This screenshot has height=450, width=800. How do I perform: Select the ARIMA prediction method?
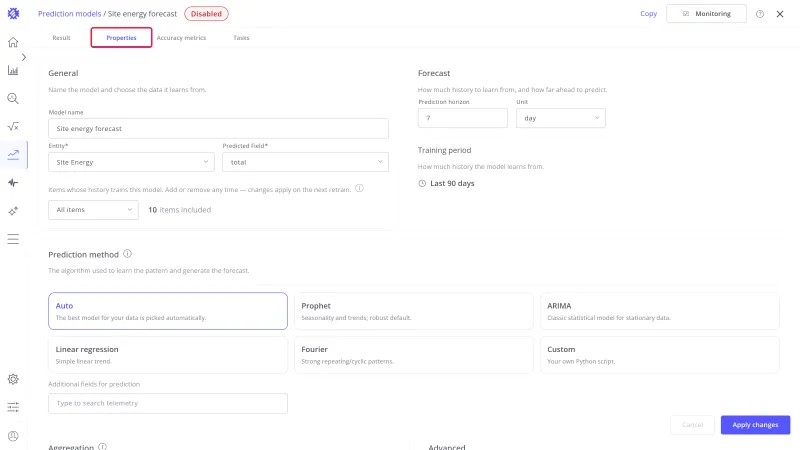coord(660,311)
